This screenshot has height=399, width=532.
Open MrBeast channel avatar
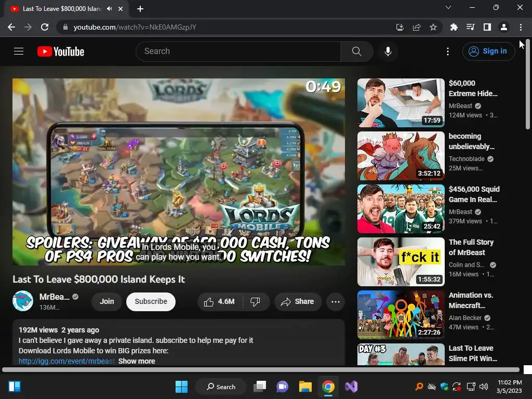pyautogui.click(x=23, y=301)
